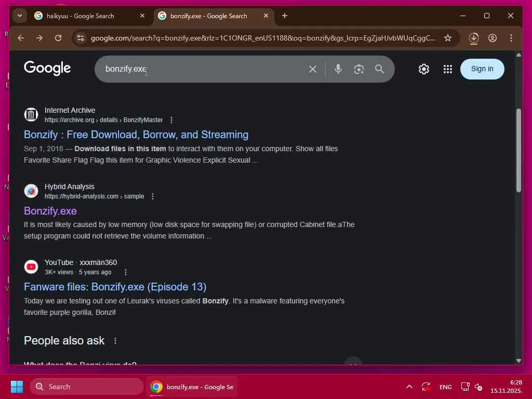Open Google apps grid

(x=447, y=69)
